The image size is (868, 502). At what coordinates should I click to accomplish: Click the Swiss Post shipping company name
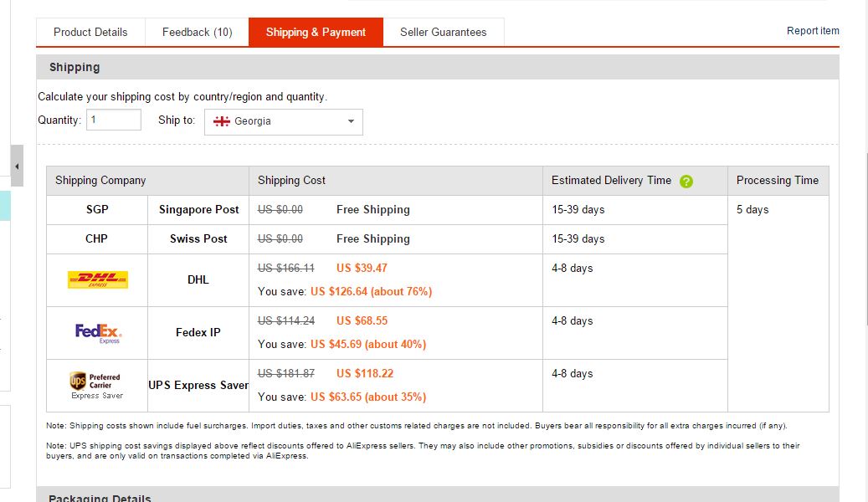coord(198,238)
